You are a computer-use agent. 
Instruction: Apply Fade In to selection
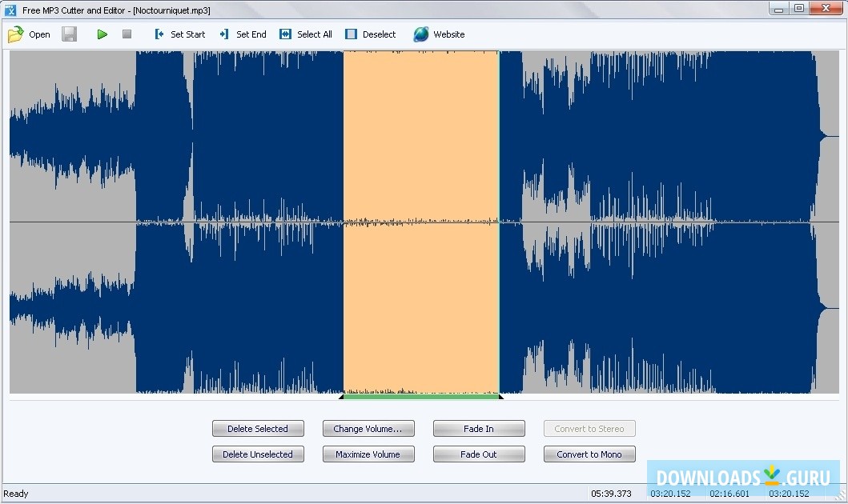point(479,429)
